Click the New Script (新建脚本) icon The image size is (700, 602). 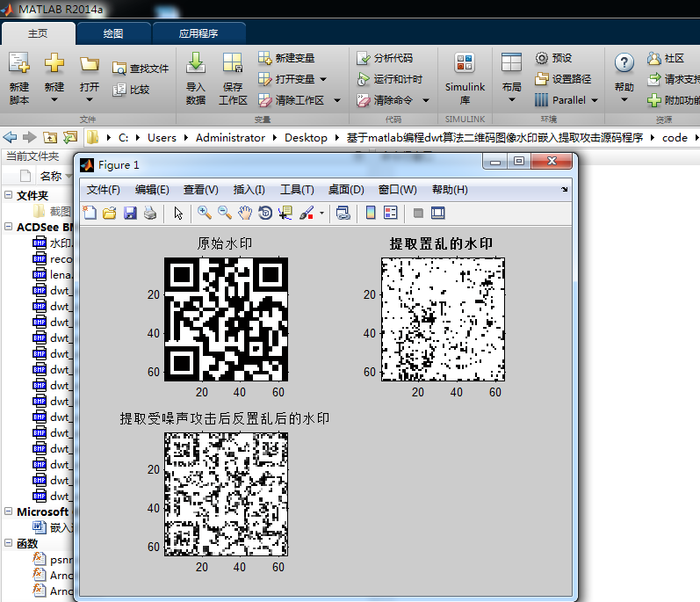point(19,63)
